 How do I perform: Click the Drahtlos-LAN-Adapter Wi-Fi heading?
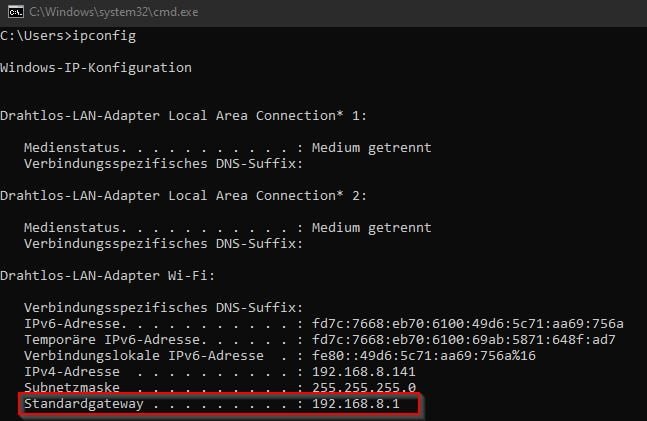[107, 275]
